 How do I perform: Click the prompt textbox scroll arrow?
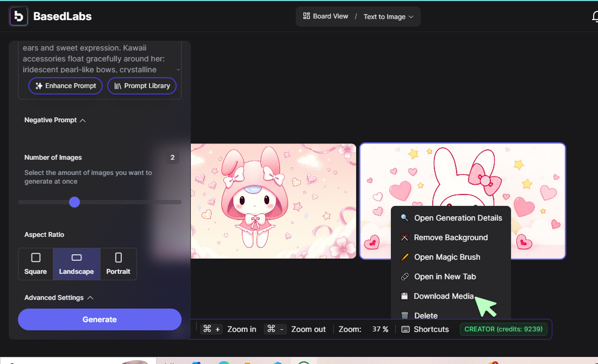point(178,70)
